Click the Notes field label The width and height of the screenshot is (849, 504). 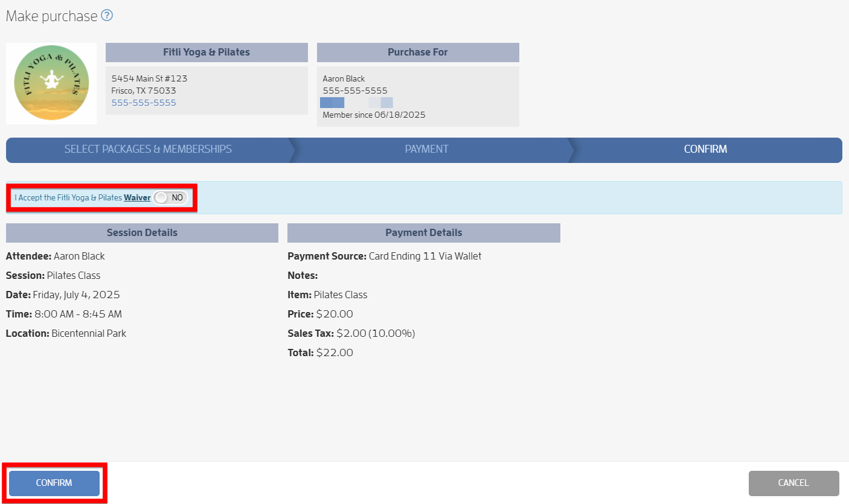coord(303,276)
